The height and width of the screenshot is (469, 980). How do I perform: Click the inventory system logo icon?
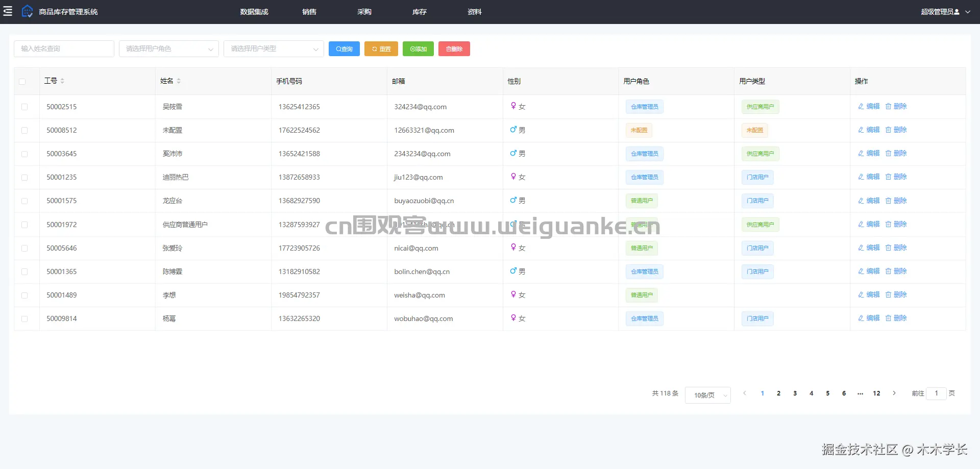[x=27, y=11]
